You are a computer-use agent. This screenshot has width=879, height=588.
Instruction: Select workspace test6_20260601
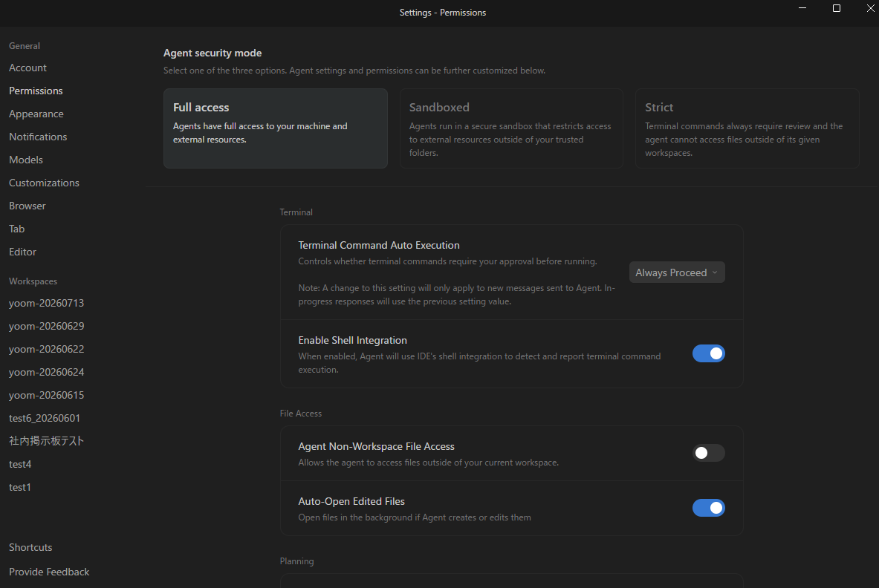point(45,418)
